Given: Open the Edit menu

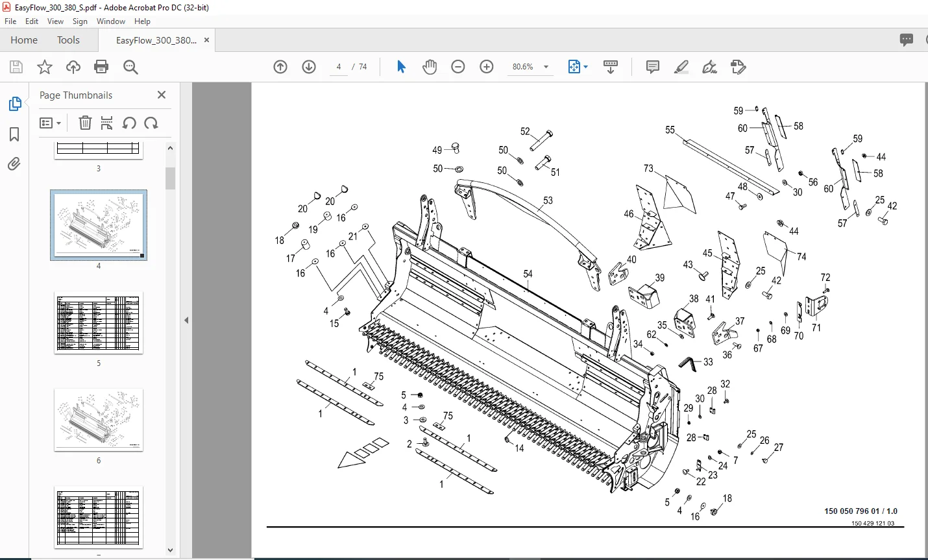Looking at the screenshot, I should coord(32,21).
